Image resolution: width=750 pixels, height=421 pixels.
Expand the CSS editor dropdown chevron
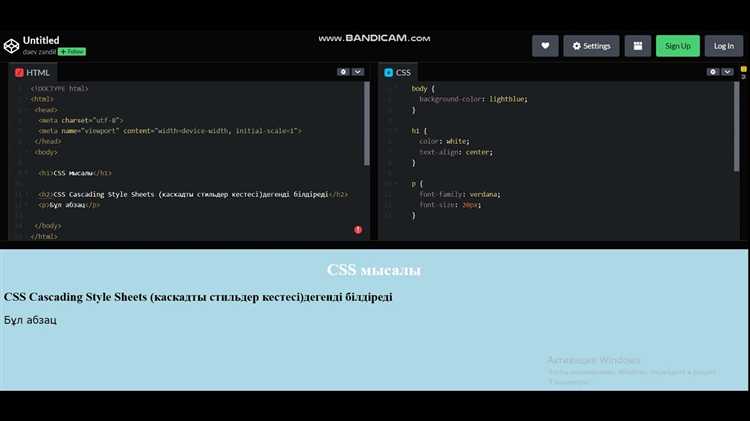point(727,72)
